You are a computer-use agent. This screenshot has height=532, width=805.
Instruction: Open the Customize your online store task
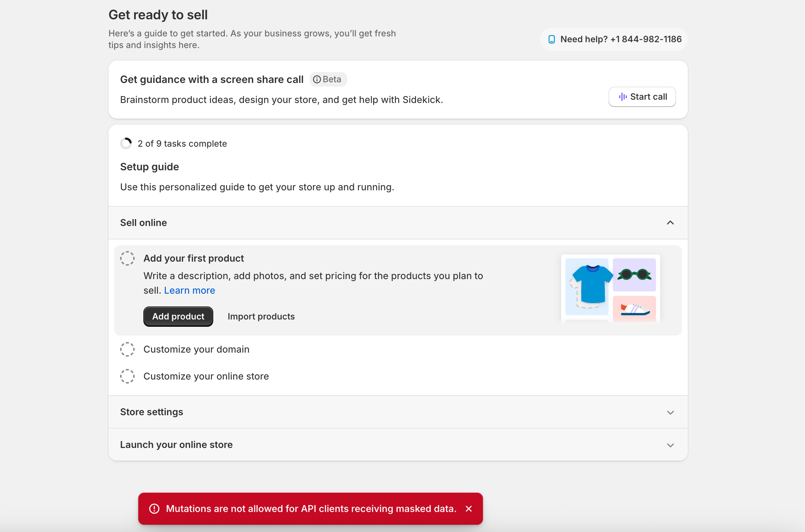point(206,376)
